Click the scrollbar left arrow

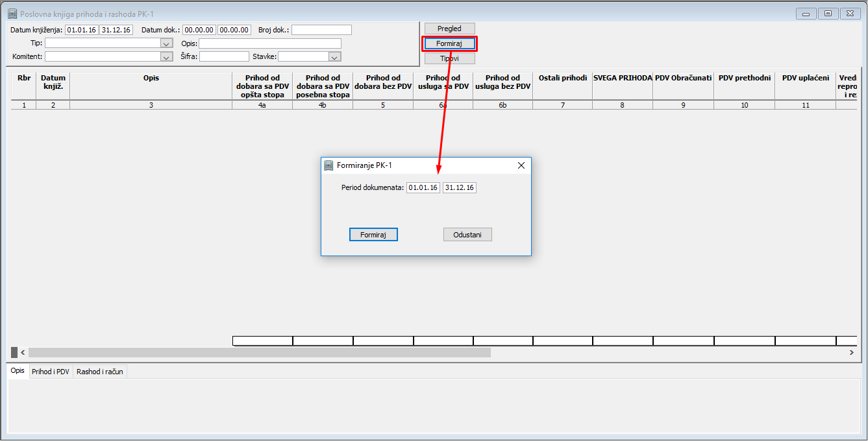pyautogui.click(x=23, y=352)
